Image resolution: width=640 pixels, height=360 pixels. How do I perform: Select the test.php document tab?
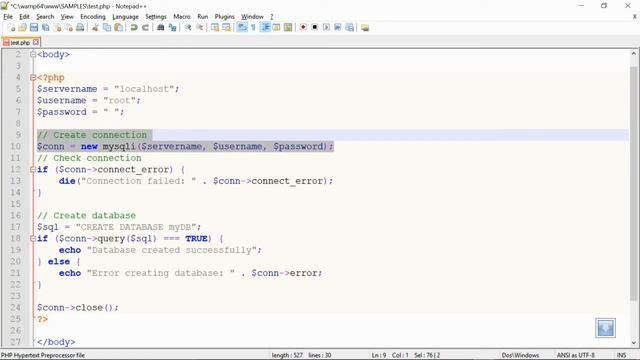click(x=19, y=42)
